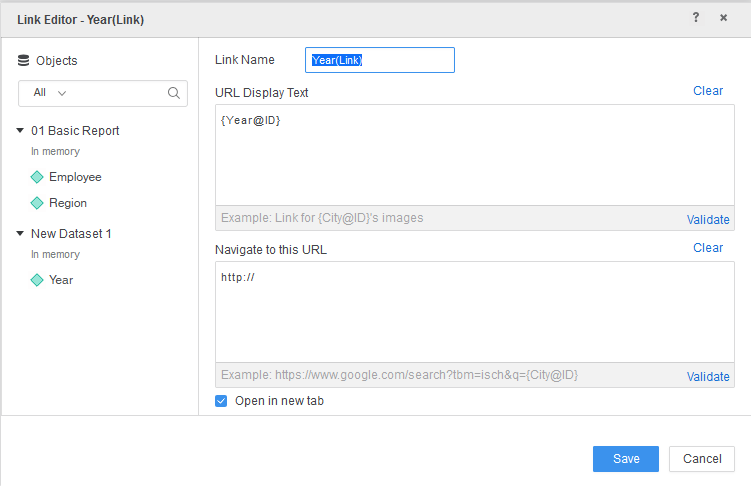Click the Employee attribute diamond icon

click(37, 177)
